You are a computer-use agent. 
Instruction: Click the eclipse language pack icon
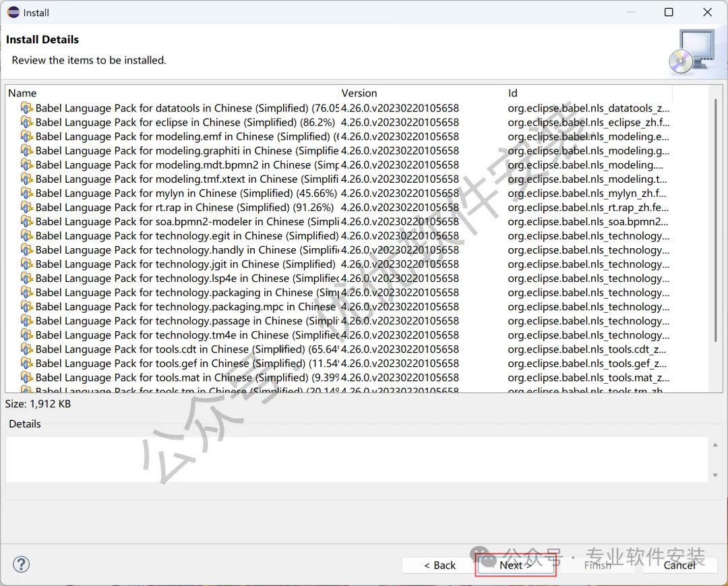coord(27,122)
